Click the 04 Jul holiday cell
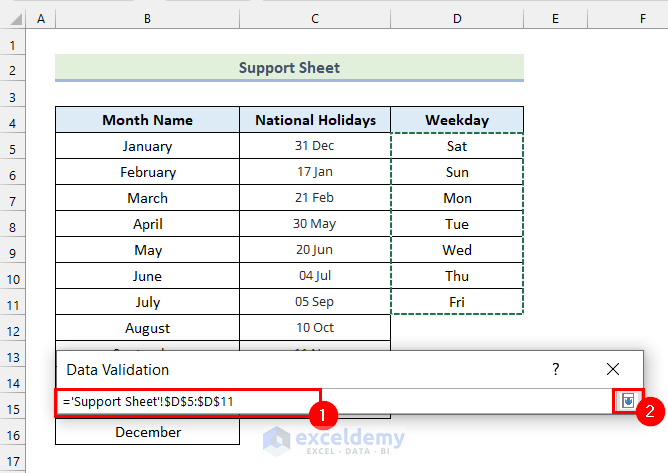Screen dimensions: 668x473 click(x=315, y=276)
